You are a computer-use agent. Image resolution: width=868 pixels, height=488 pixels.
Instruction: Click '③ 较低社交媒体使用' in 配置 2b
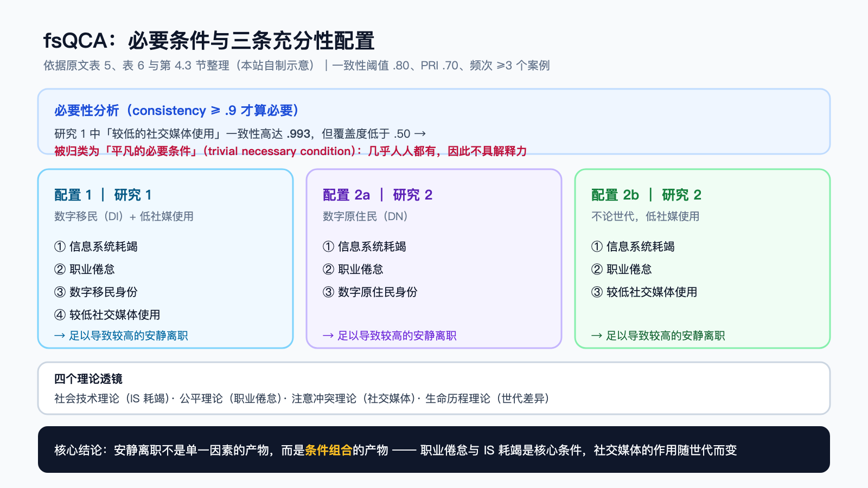[644, 292]
